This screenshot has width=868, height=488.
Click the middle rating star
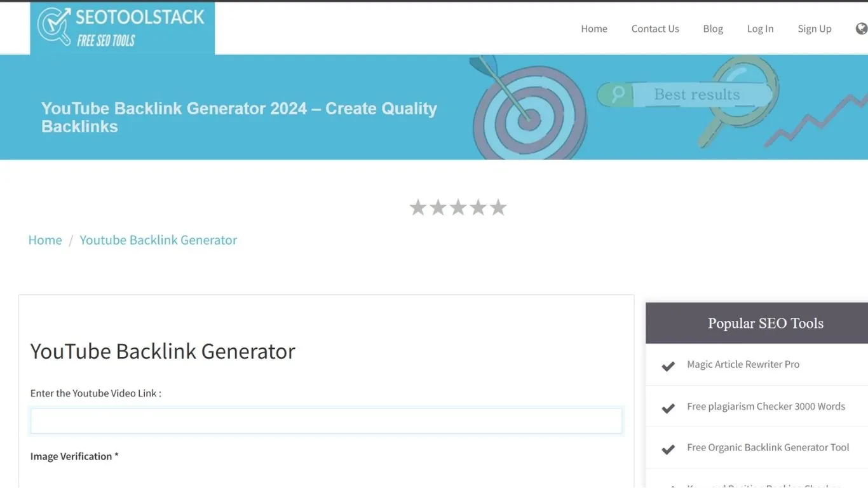click(x=458, y=207)
